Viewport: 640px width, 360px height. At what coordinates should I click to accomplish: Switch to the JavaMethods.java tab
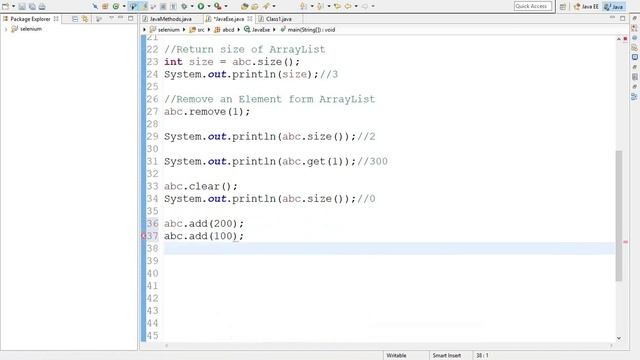pyautogui.click(x=170, y=19)
